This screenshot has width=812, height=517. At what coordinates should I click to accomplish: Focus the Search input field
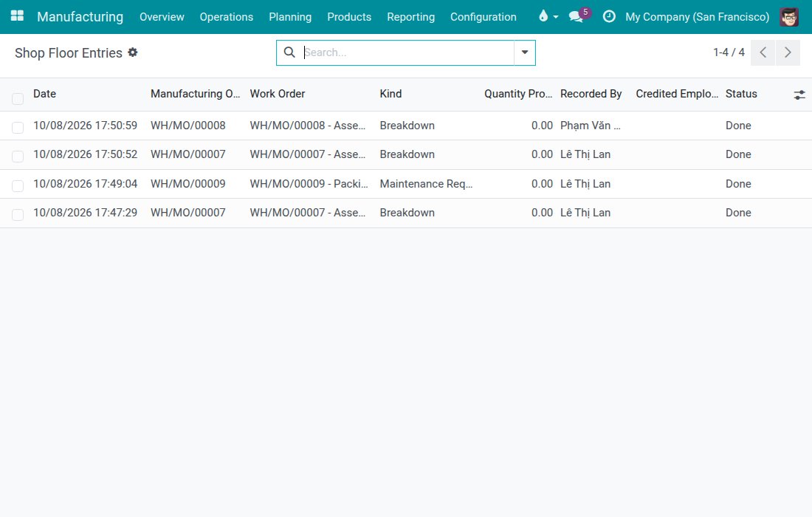tap(407, 52)
